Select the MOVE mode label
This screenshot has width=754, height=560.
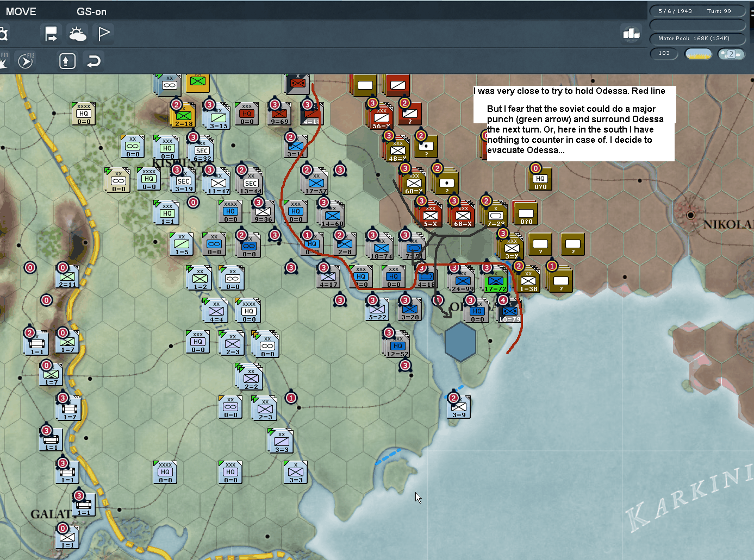click(21, 11)
